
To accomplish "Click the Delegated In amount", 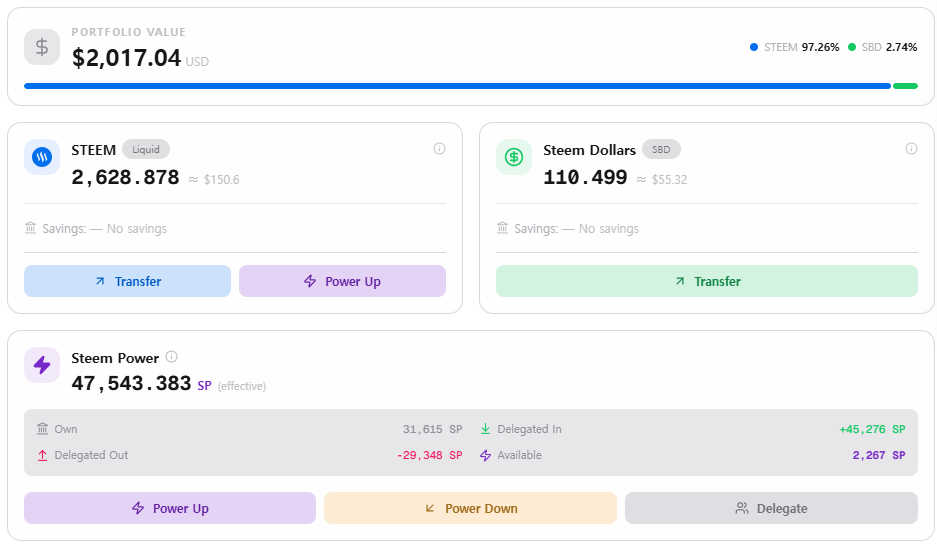I will tap(871, 429).
